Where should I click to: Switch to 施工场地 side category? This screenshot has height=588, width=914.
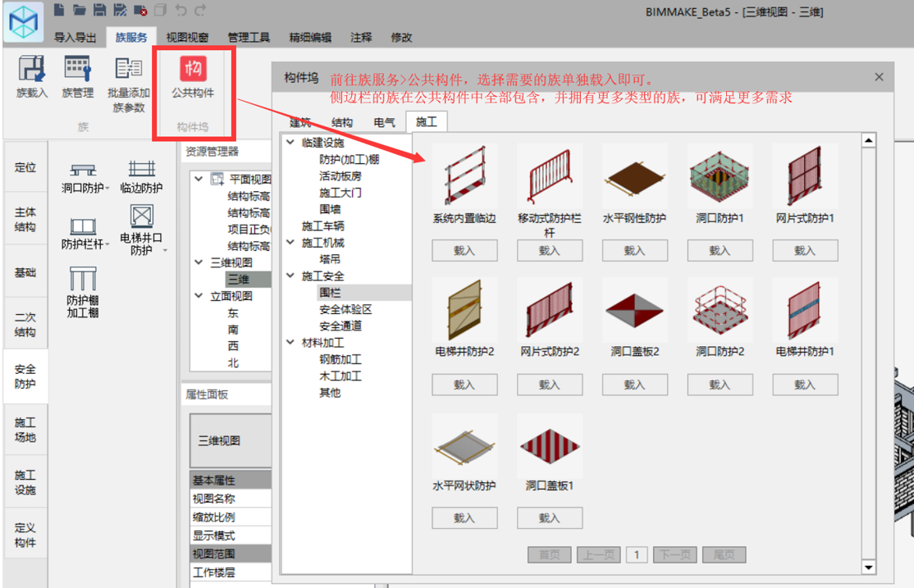25,430
